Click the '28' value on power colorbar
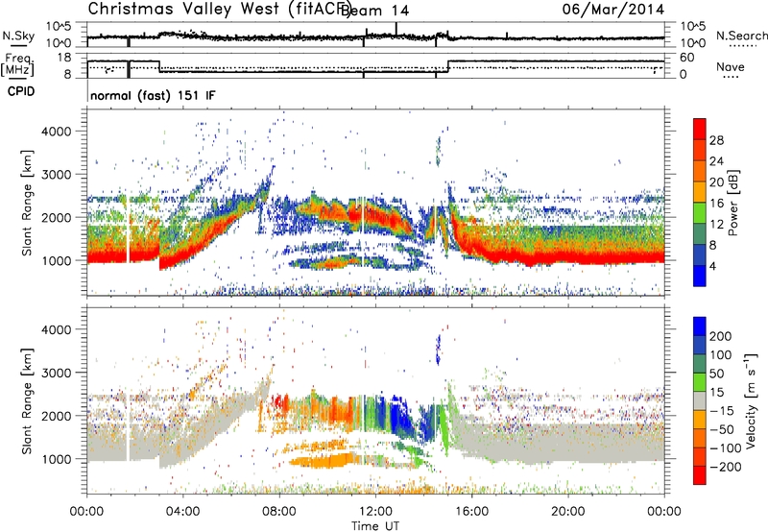The height and width of the screenshot is (532, 768). (x=716, y=140)
